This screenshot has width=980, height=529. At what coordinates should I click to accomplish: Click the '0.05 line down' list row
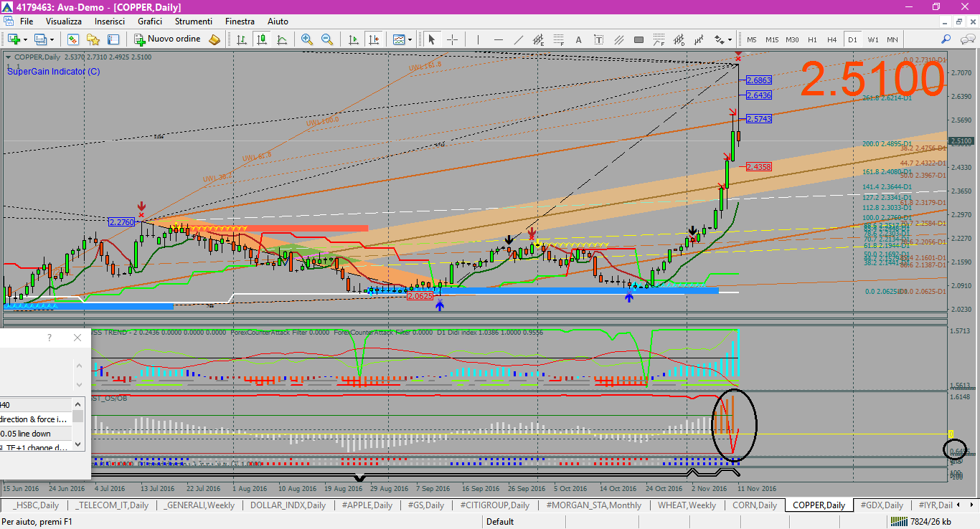pos(36,434)
